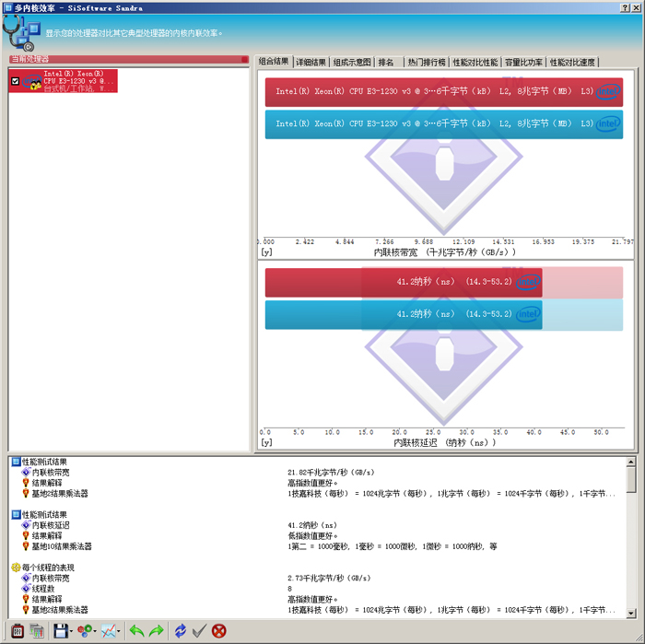Click the icon beside 内联核延迟 row
The height and width of the screenshot is (644, 645).
tap(26, 525)
